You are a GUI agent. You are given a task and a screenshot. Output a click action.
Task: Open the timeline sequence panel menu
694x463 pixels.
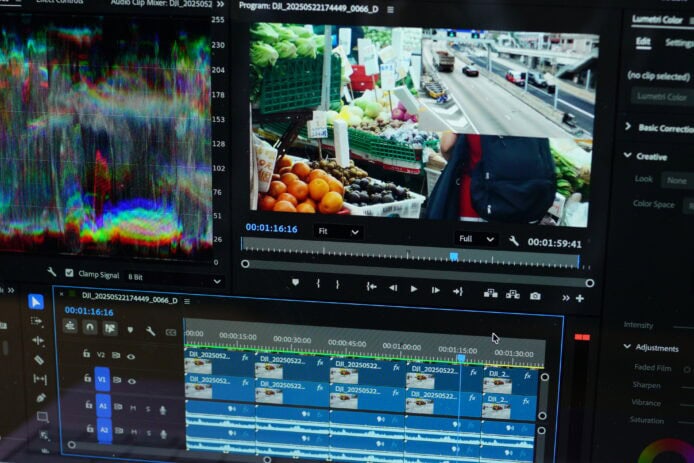[x=187, y=301]
